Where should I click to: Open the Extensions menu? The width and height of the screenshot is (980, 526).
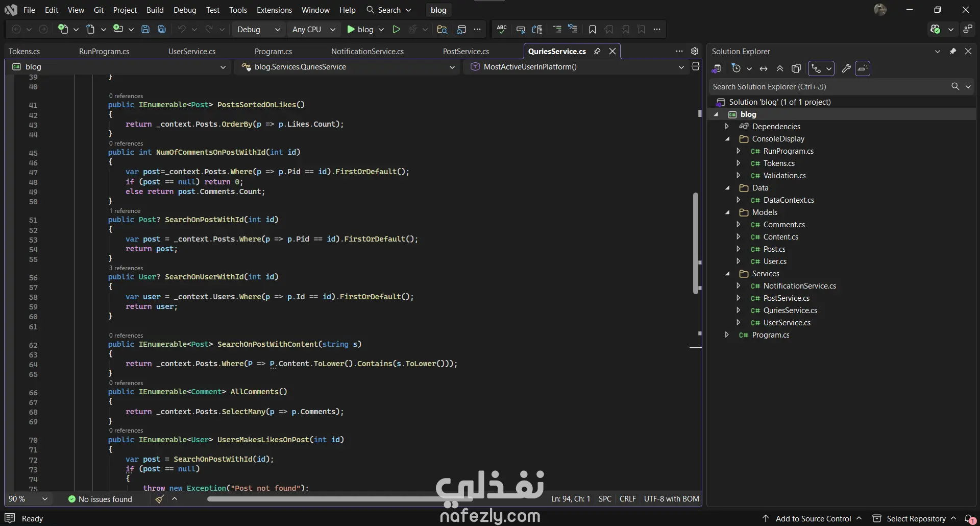pos(274,10)
